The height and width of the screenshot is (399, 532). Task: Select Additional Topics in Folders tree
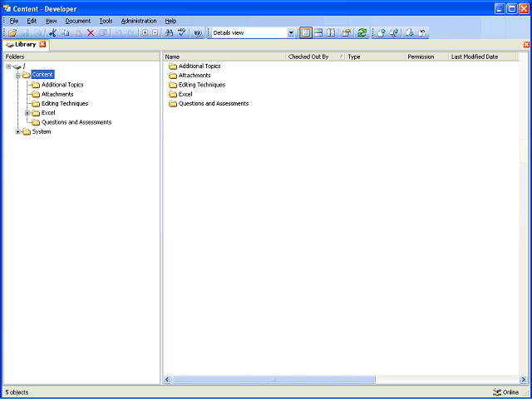pyautogui.click(x=62, y=85)
